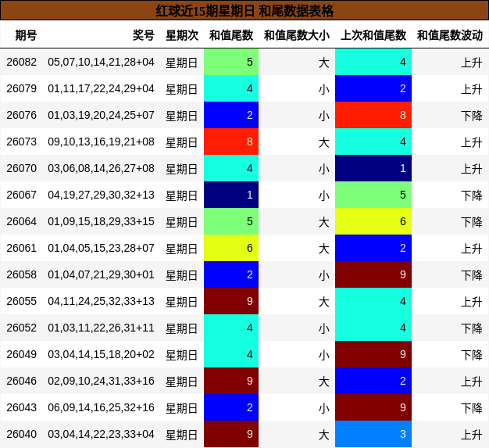Click navy 和值尾数 cell 1 in row 26067
This screenshot has width=489, height=448.
(x=231, y=195)
